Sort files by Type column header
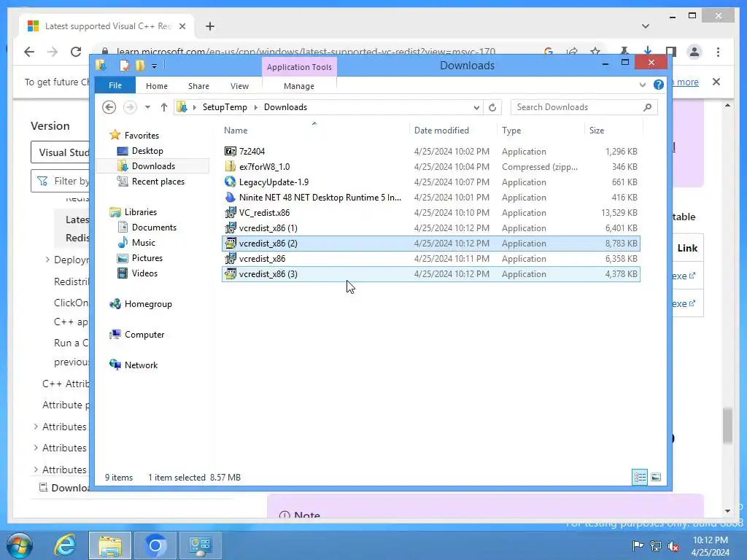747x560 pixels. click(x=511, y=131)
